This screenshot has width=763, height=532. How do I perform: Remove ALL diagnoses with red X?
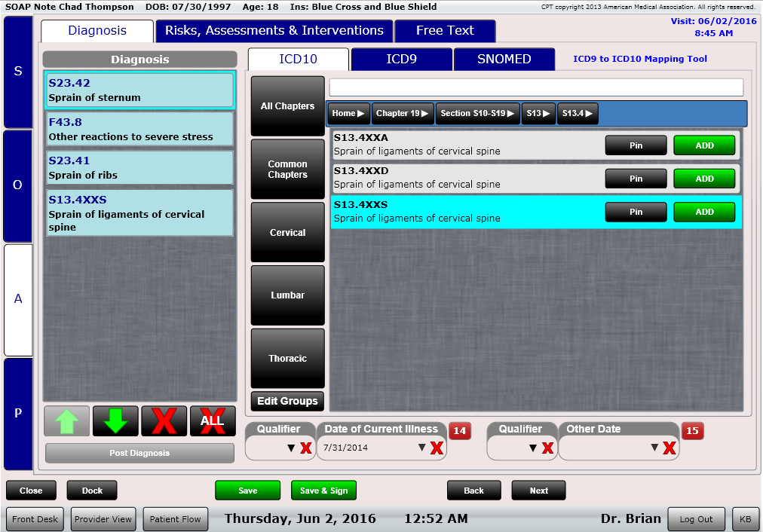(x=213, y=421)
